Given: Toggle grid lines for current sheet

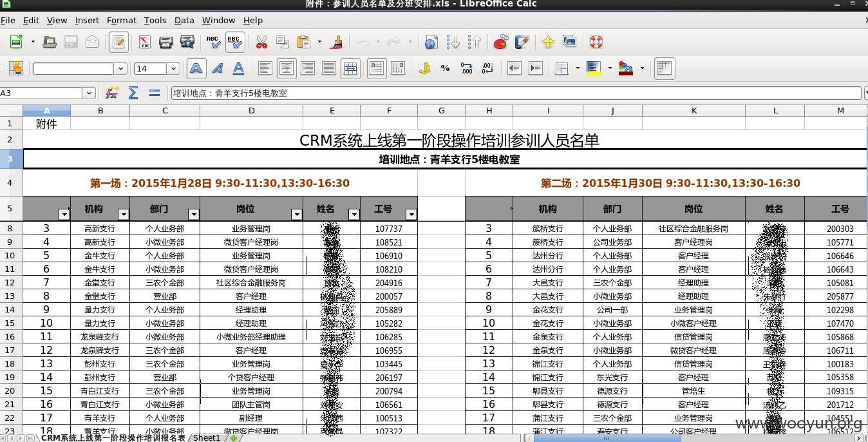Looking at the screenshot, I should pos(664,68).
